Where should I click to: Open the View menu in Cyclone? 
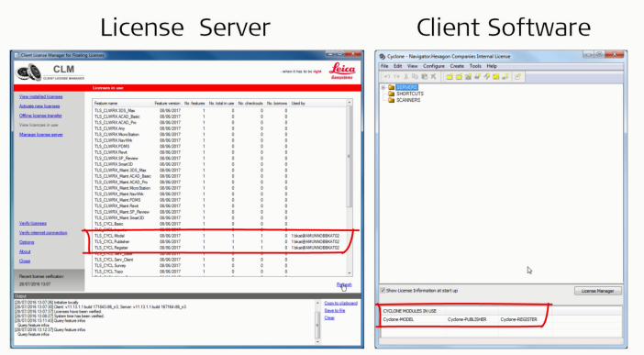[x=412, y=66]
